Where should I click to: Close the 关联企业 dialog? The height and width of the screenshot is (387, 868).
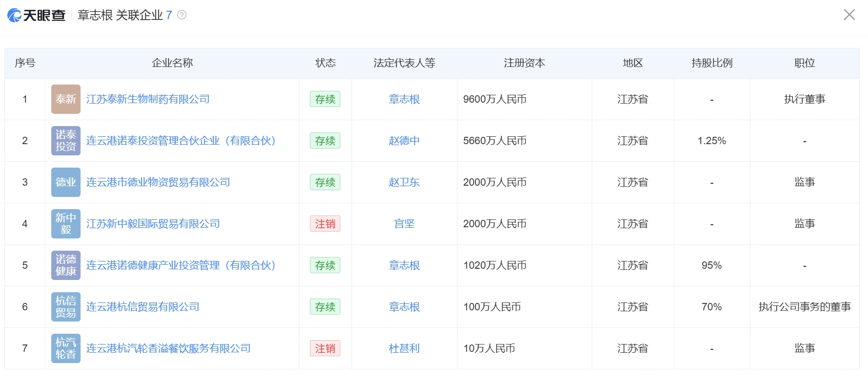849,15
